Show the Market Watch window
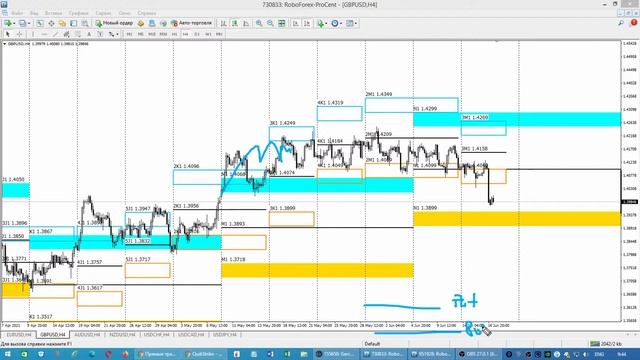The height and width of the screenshot is (360, 640). pos(40,23)
